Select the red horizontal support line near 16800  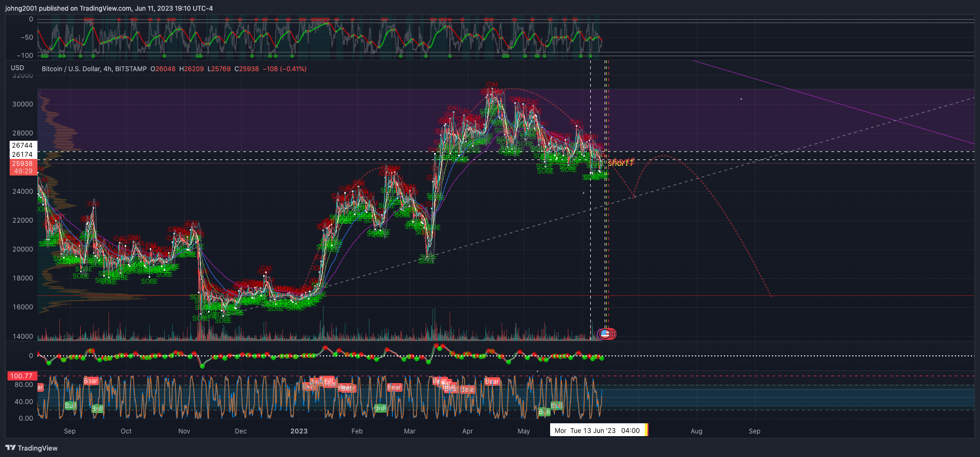click(506, 295)
